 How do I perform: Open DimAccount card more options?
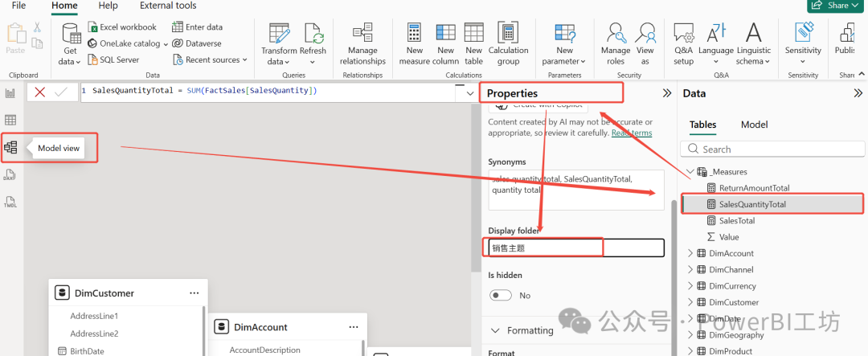[x=354, y=327]
